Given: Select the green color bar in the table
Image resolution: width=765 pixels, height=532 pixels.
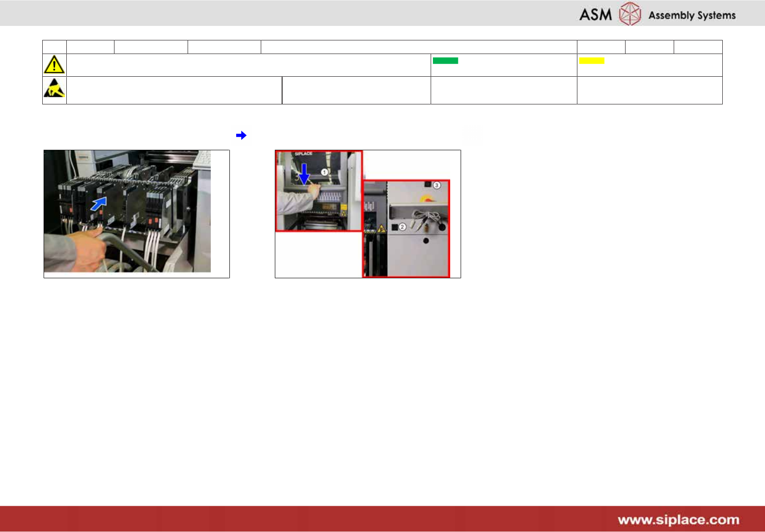Looking at the screenshot, I should (x=445, y=61).
